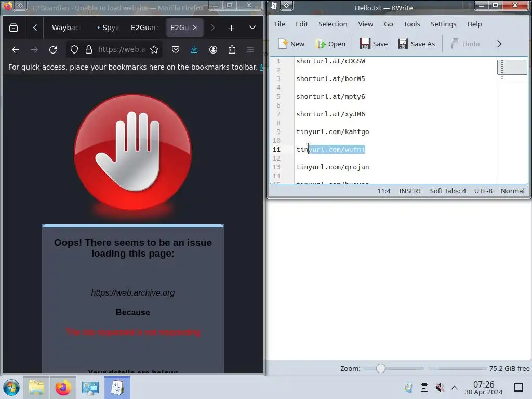This screenshot has width=532, height=399.
Task: Open Firefox extensions puzzle icon
Action: [x=232, y=49]
